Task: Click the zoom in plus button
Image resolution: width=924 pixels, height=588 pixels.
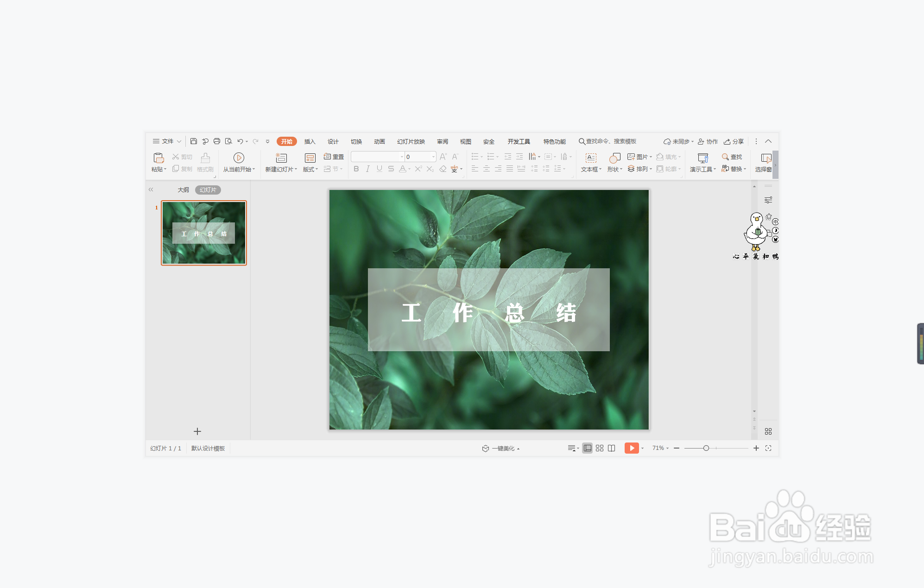Action: (756, 448)
